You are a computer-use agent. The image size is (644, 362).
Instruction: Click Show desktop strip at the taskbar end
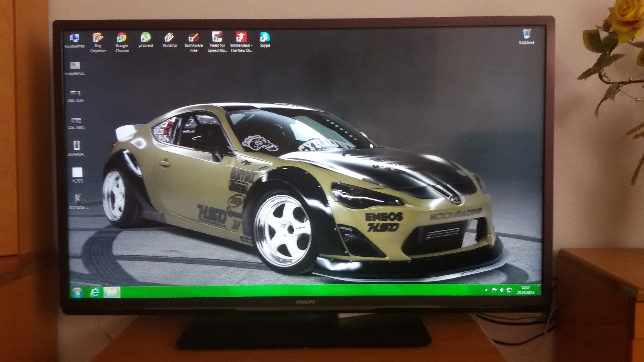click(539, 290)
